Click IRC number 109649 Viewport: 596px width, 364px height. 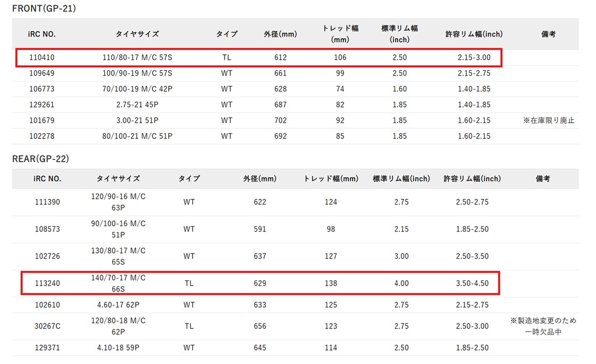42,73
